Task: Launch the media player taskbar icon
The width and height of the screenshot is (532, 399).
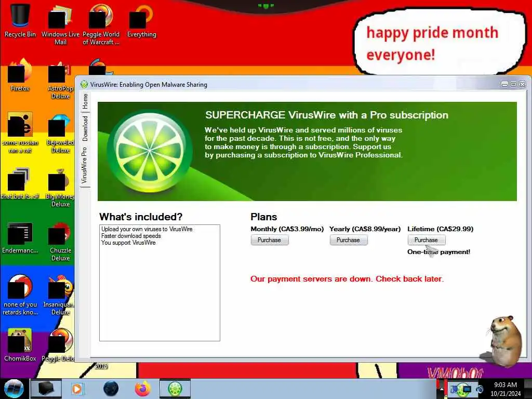Action: click(x=77, y=389)
